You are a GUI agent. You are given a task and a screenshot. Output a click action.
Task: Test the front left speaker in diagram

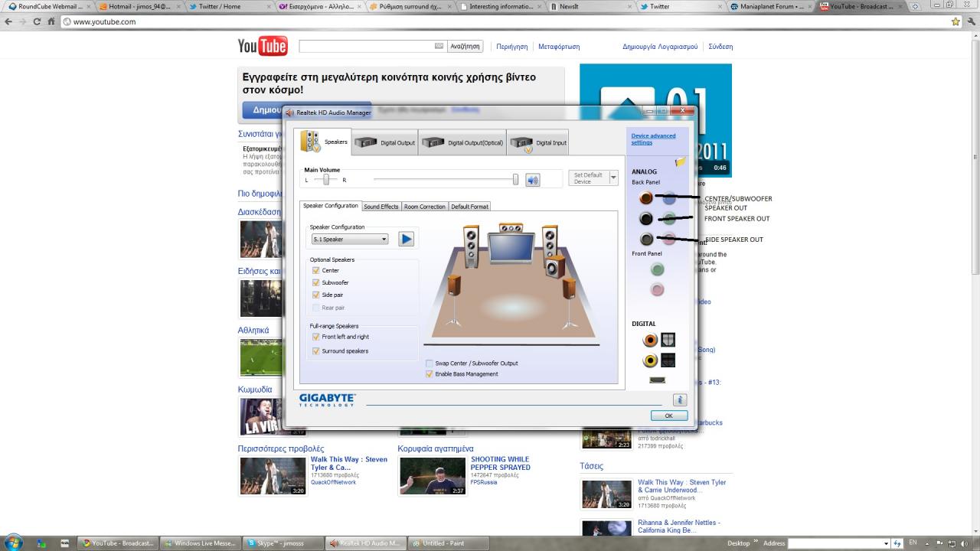(x=472, y=245)
